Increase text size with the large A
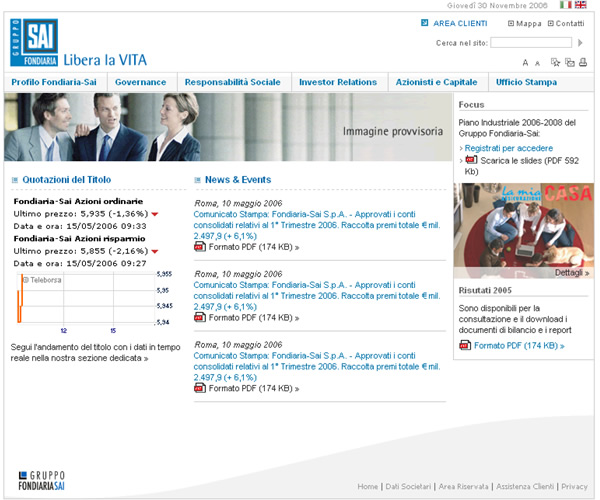This screenshot has width=600, height=500. (x=525, y=63)
